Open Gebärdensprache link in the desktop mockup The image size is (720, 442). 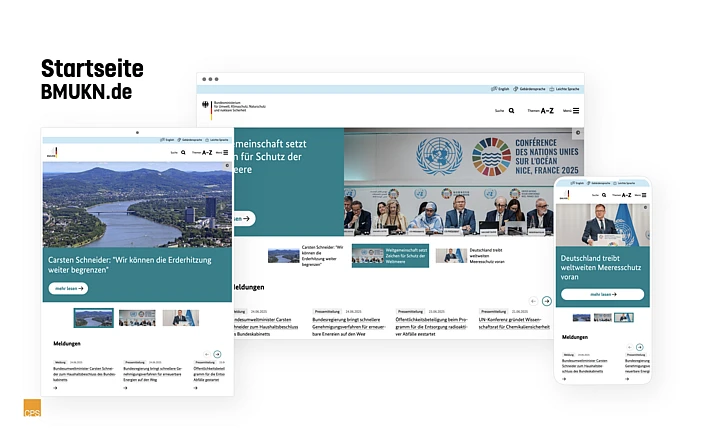[529, 89]
